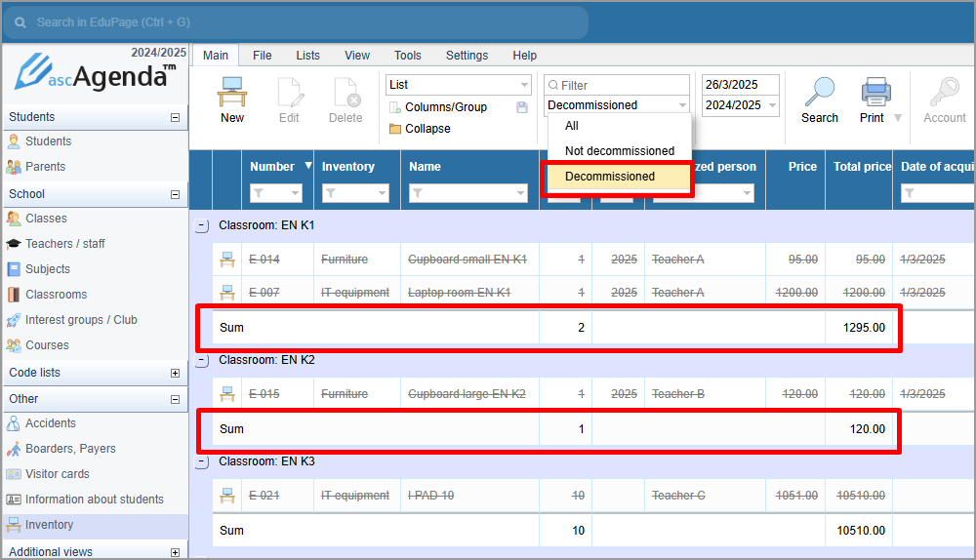Screen dimensions: 976x560
Task: Choose 'All' in the filter list
Action: 572,126
